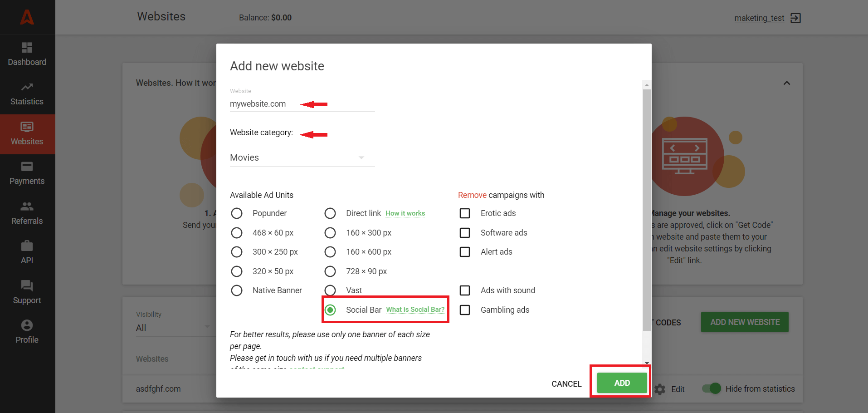868x413 pixels.
Task: Switch to the Websites section
Action: 27,134
